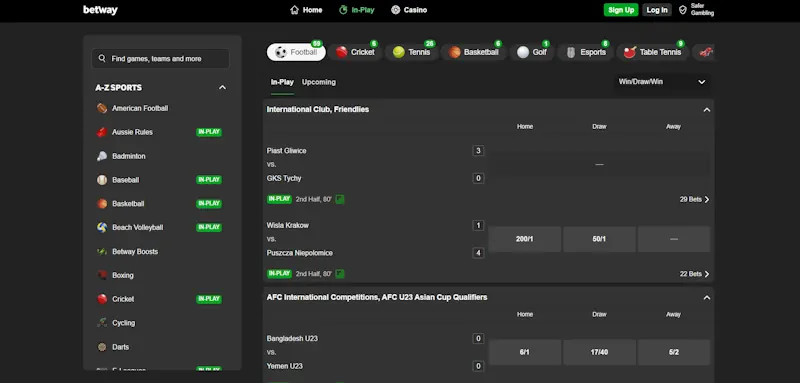The width and height of the screenshot is (800, 383).
Task: Select Aussie Rules icon in sidebar
Action: coord(102,132)
